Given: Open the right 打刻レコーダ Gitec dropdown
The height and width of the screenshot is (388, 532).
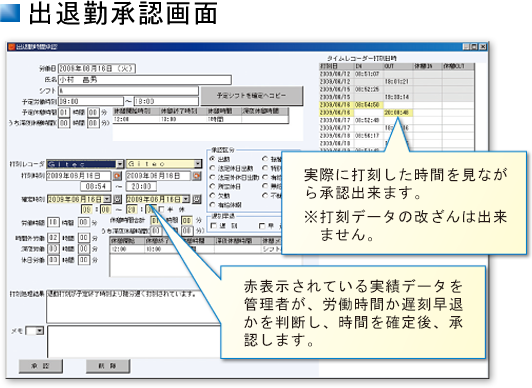Looking at the screenshot, I should click(x=198, y=164).
